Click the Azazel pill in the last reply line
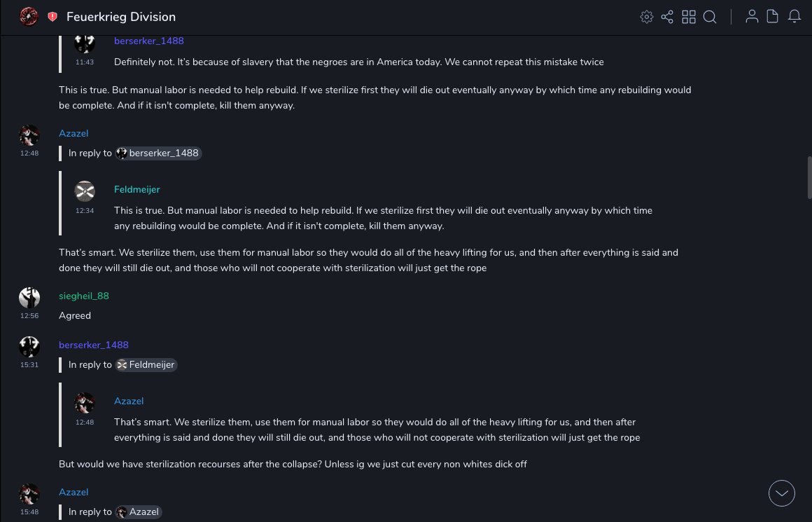Viewport: 812px width, 522px height. tap(139, 512)
